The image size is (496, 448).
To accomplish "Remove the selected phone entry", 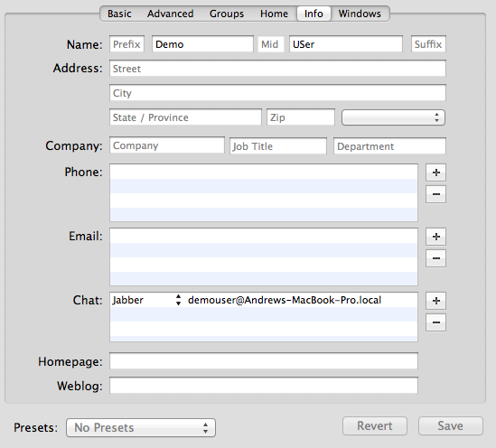I will pos(435,194).
